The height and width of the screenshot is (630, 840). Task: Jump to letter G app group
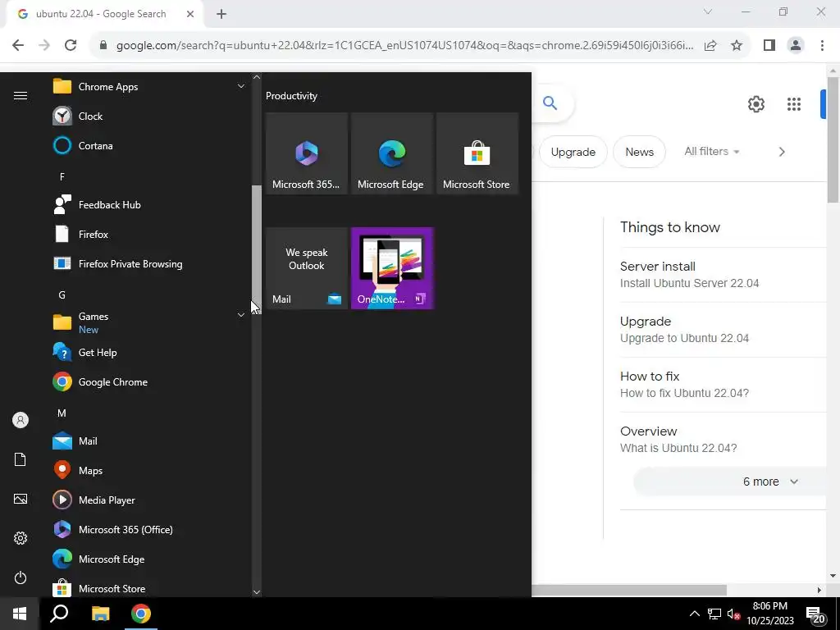62,295
